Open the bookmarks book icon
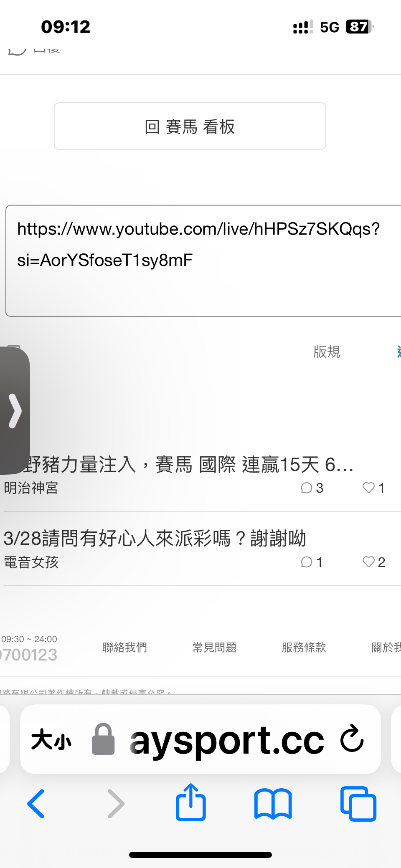Viewport: 401px width, 868px height. pos(273,804)
